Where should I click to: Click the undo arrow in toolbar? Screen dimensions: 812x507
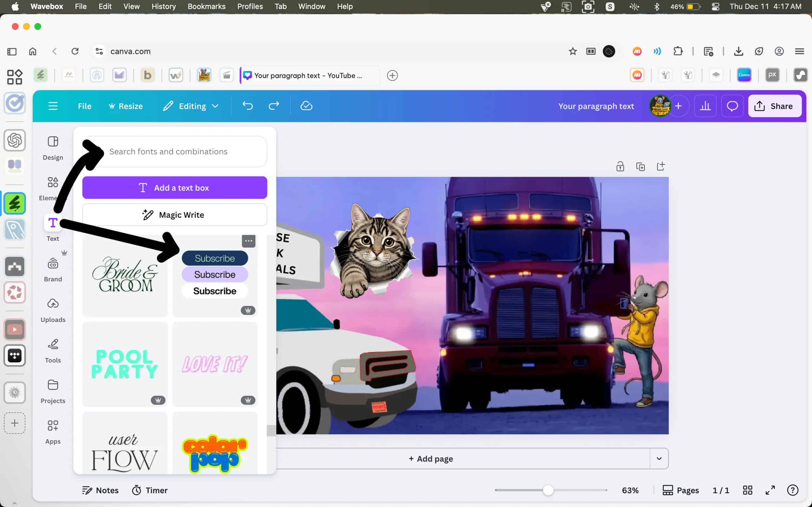click(248, 106)
